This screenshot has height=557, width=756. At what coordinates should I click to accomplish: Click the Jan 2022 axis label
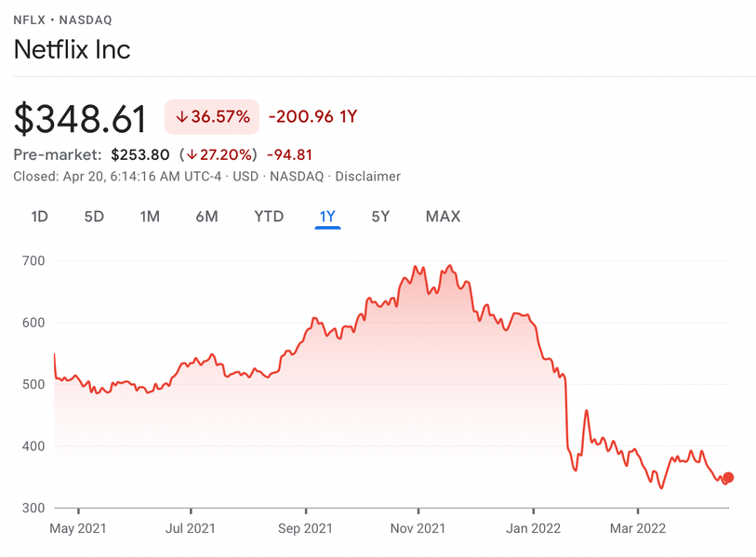pyautogui.click(x=534, y=528)
